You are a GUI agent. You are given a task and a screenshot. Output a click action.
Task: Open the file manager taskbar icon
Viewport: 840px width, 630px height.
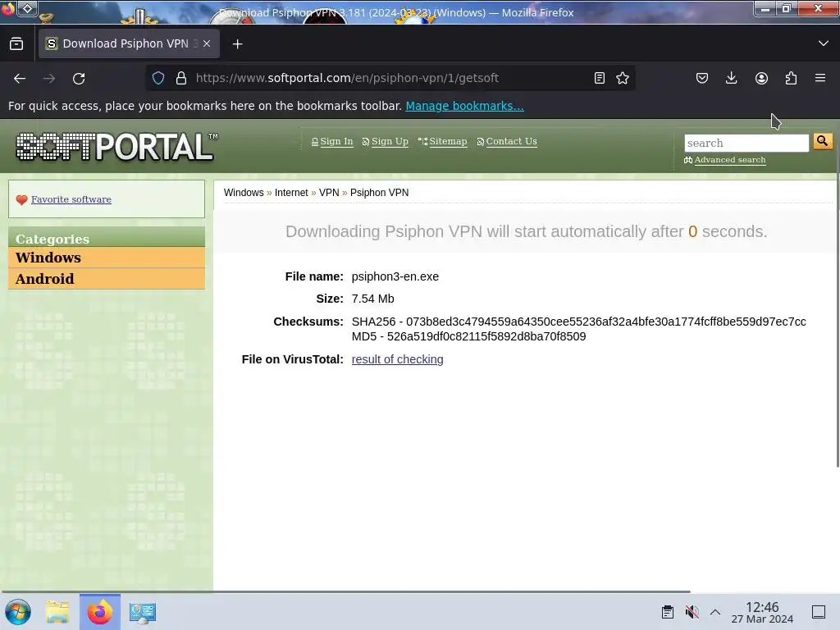[57, 612]
